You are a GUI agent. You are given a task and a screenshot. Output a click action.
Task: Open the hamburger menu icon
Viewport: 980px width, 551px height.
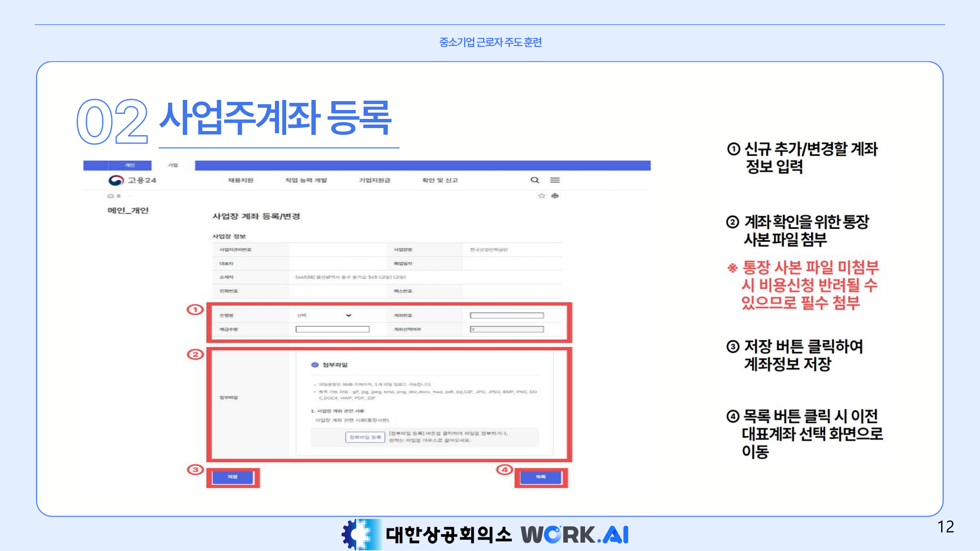point(555,180)
